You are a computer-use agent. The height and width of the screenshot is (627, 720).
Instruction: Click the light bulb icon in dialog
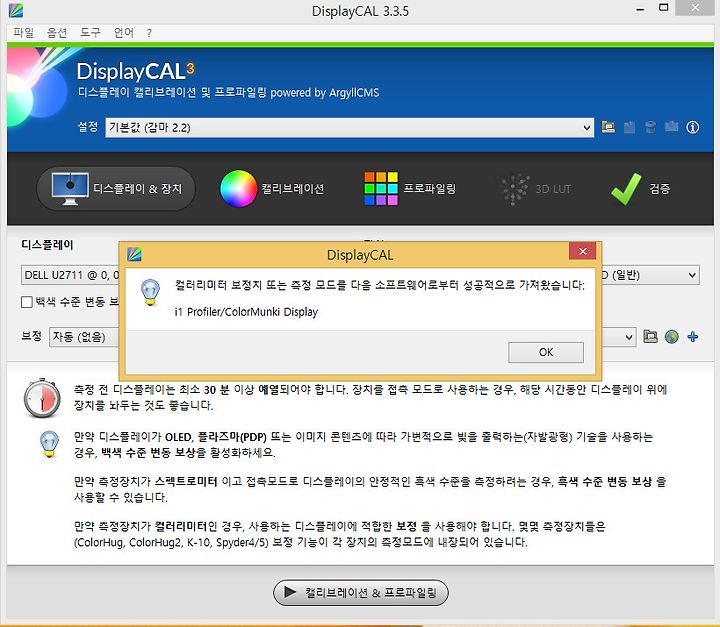(150, 293)
